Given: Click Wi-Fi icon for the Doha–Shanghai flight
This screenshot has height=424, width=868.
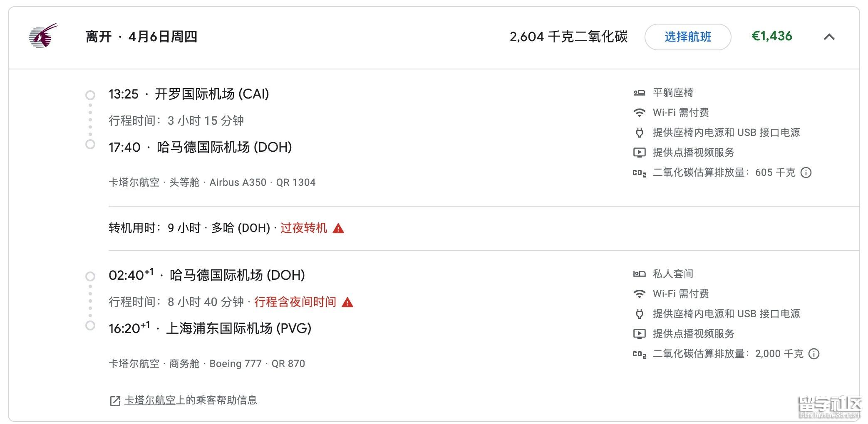Looking at the screenshot, I should point(639,294).
